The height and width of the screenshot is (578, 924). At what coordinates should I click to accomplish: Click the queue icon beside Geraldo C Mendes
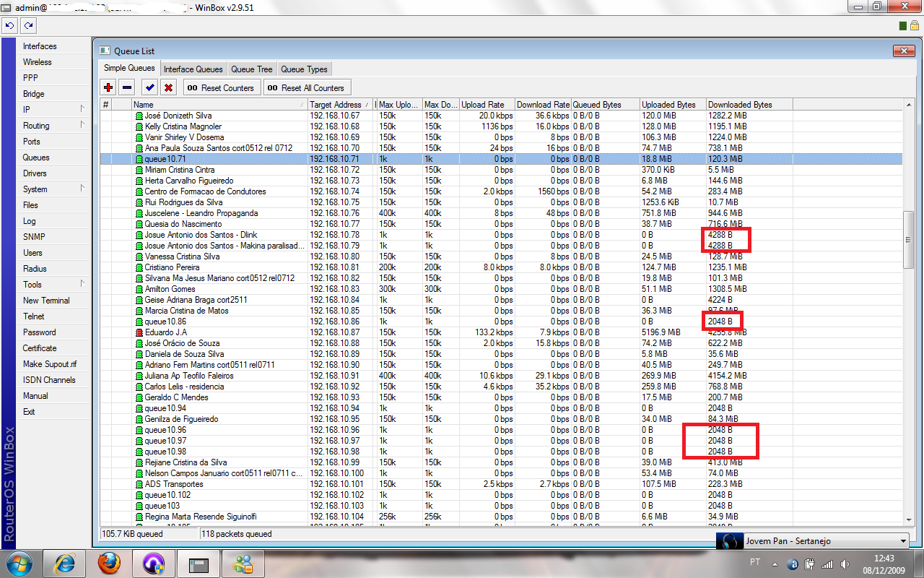tap(139, 397)
